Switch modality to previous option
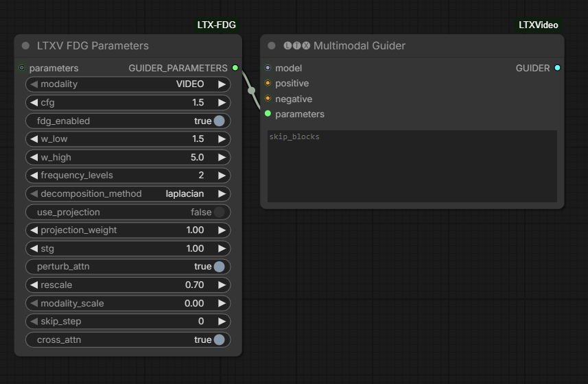Image resolution: width=588 pixels, height=384 pixels. click(34, 84)
